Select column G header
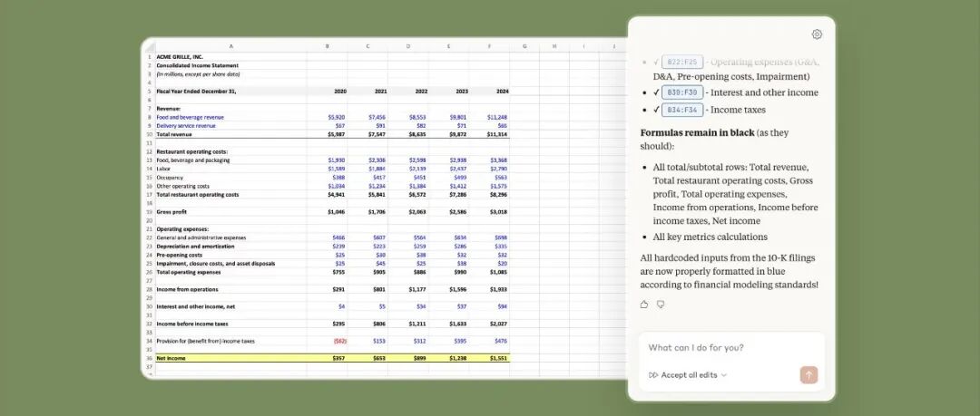 coord(524,46)
